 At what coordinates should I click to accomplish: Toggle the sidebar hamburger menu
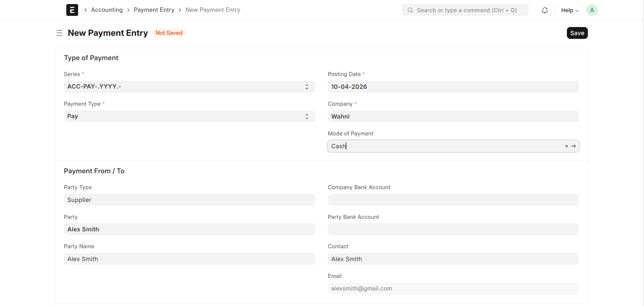pyautogui.click(x=59, y=33)
